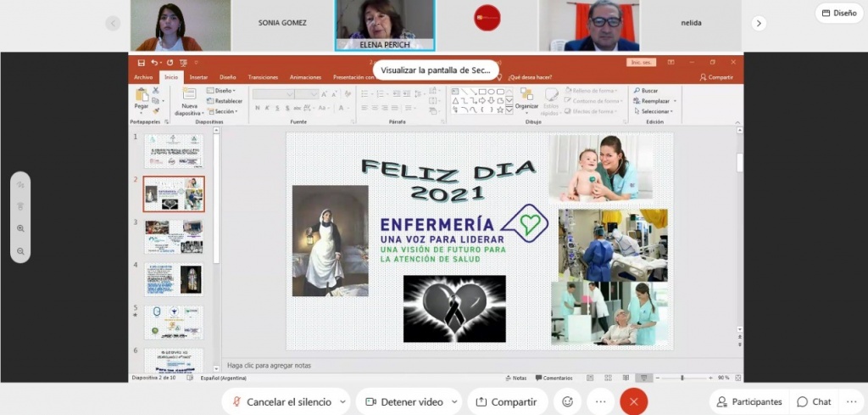Switch to the Insertar ribbon tab
Viewport: 868px width, 415px height.
pyautogui.click(x=198, y=77)
